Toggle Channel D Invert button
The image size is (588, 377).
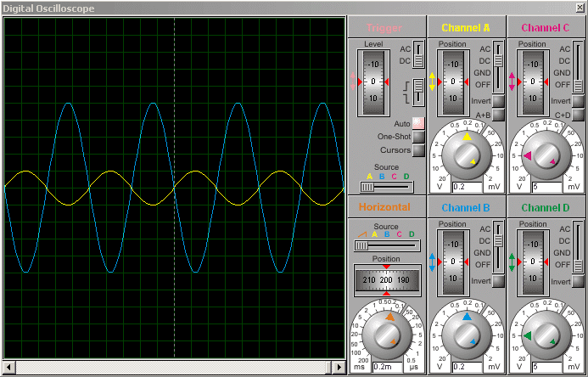(578, 281)
